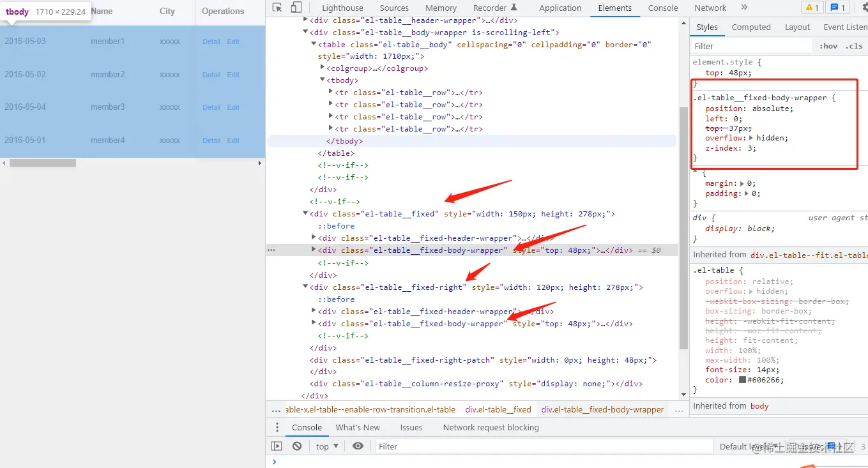This screenshot has width=868, height=468.
Task: Click the gray color swatch for #606266
Action: (743, 380)
